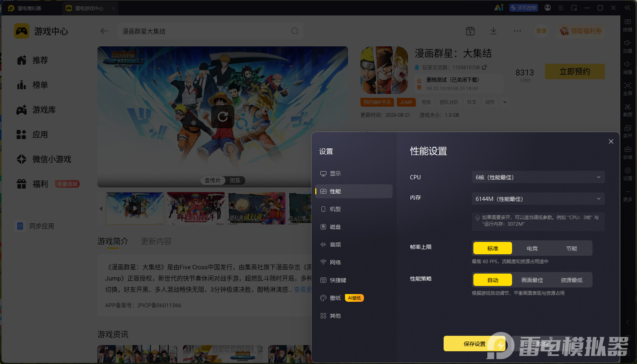Open the 多开 multi-instance tool

point(628,132)
